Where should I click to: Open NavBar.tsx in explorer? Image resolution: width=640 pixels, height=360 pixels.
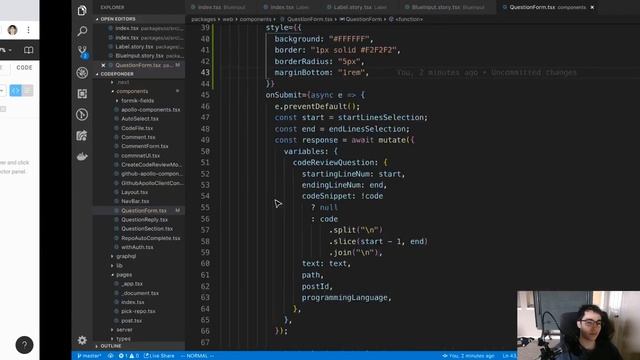[x=135, y=201]
